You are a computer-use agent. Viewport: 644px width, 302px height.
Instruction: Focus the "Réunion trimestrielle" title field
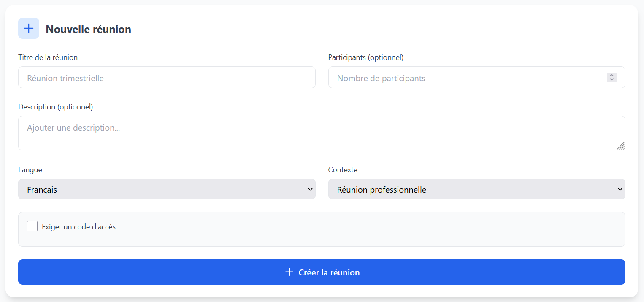click(167, 77)
